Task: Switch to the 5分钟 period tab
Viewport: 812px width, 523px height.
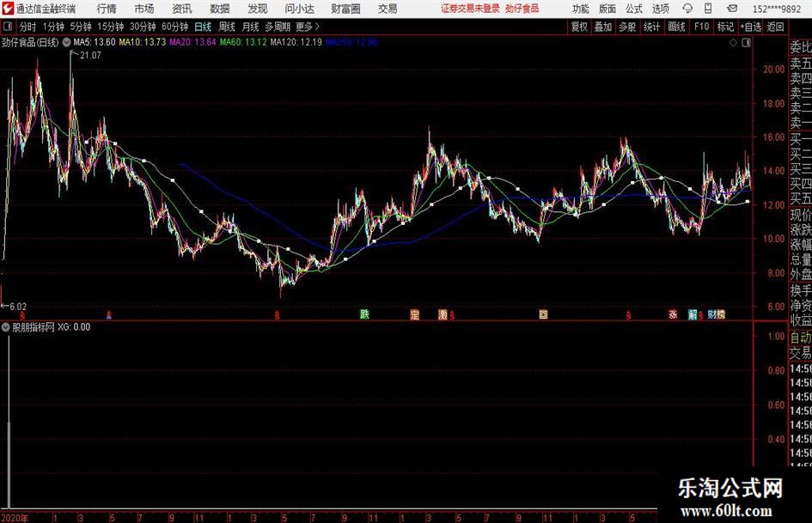Action: tap(81, 27)
